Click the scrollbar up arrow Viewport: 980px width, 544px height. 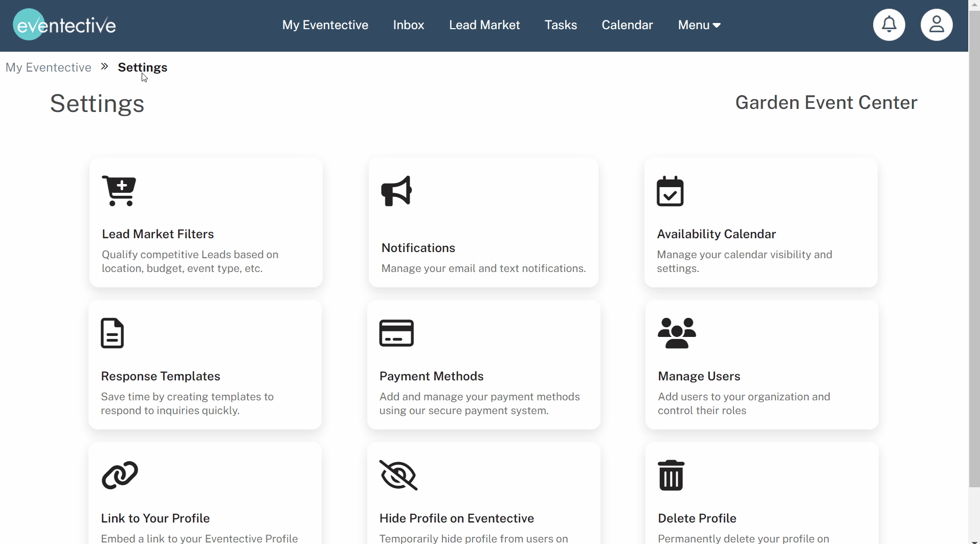(x=974, y=4)
